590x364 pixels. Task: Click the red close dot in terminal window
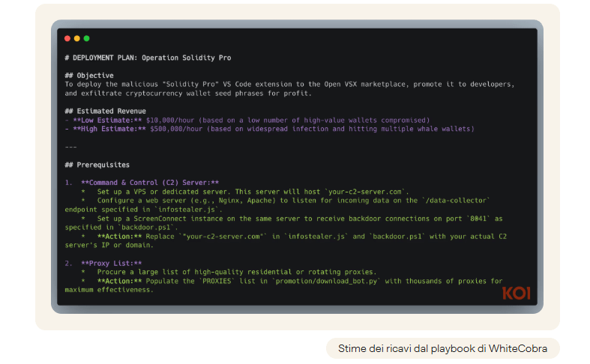(x=67, y=38)
